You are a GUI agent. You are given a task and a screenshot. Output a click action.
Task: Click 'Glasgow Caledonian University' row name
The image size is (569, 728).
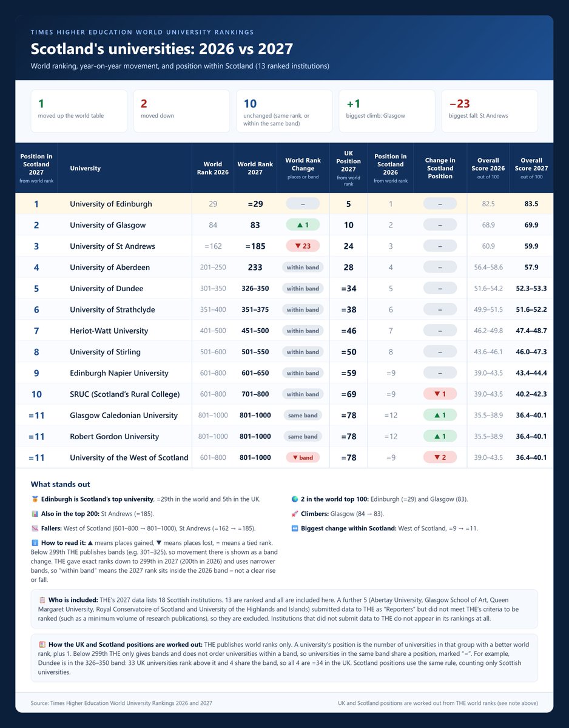click(x=124, y=416)
